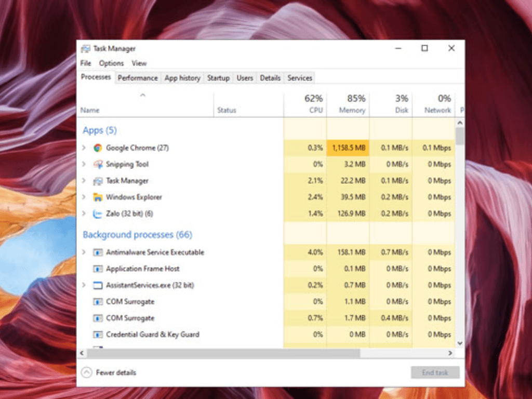Open the View menu
532x399 pixels.
(139, 63)
